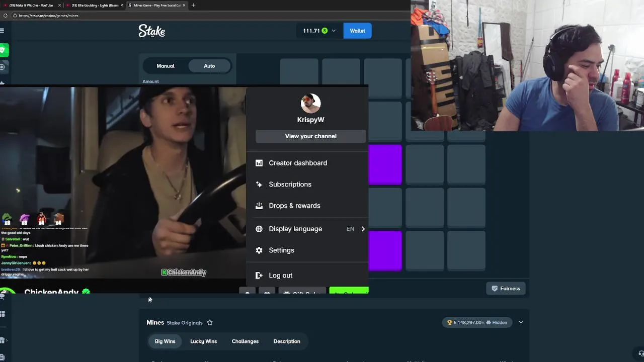Select the Challenges tab
Image resolution: width=644 pixels, height=362 pixels.
click(245, 341)
